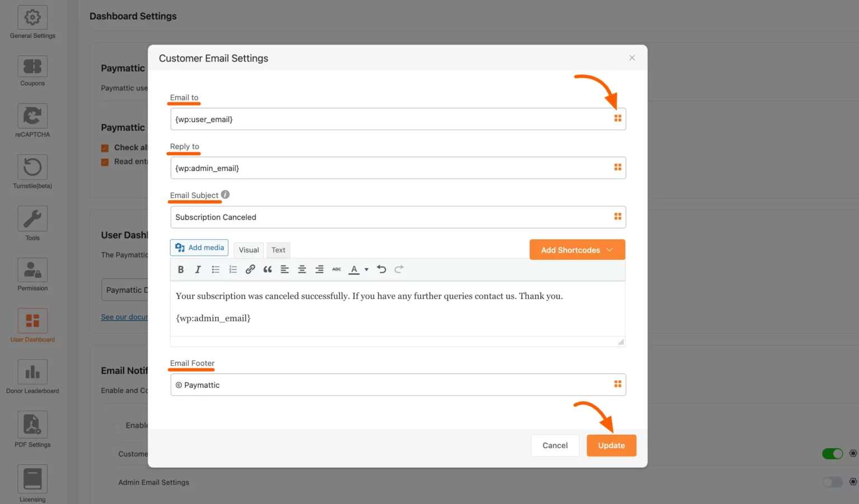Apply blockquote formatting in the editor
This screenshot has height=504, width=859.
pyautogui.click(x=267, y=269)
